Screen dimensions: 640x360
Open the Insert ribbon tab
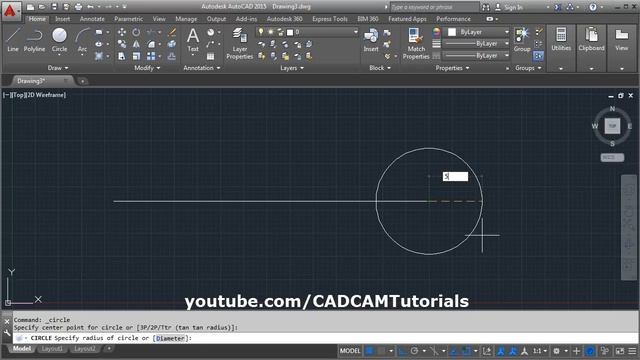(62, 19)
